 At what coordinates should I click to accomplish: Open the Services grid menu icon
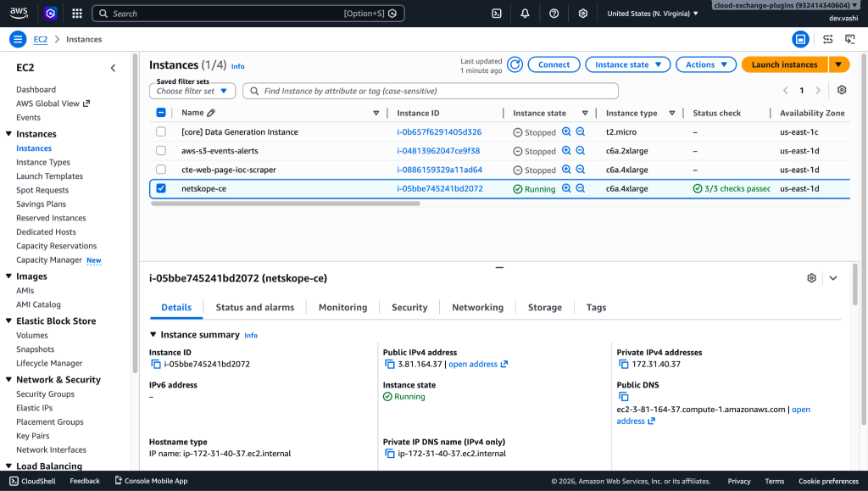pos(77,14)
